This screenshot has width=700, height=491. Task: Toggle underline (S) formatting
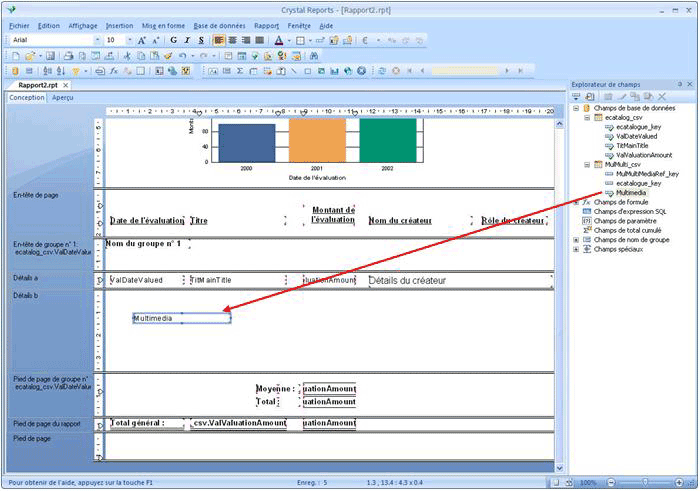pyautogui.click(x=201, y=40)
